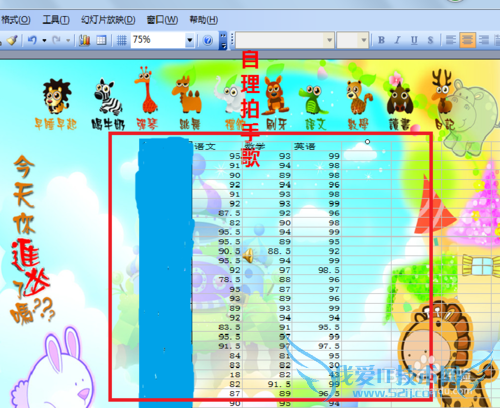The width and height of the screenshot is (500, 408).
Task: Select the lion picture above 早睡早起
Action: [x=57, y=96]
